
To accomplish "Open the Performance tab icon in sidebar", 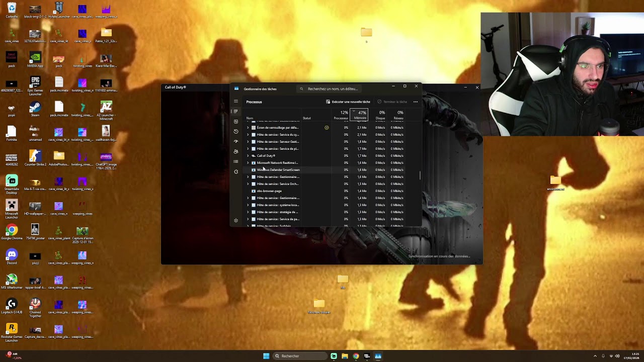I will 235,121.
